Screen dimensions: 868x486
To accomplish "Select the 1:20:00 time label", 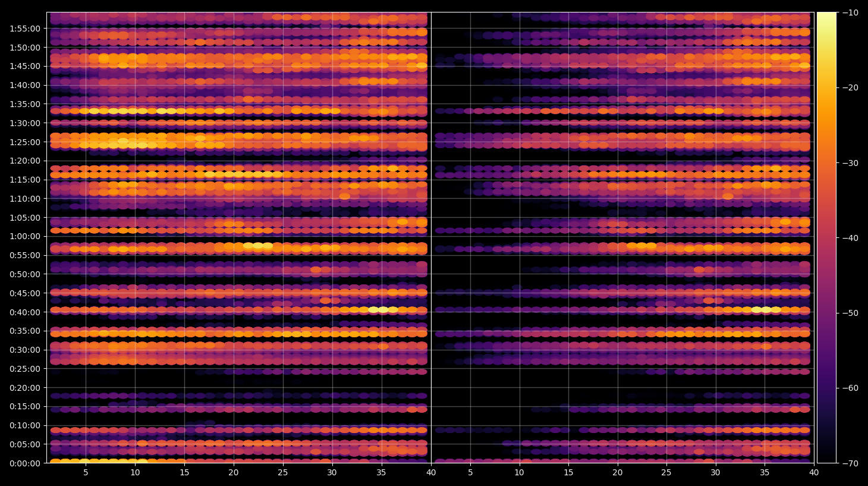I will tap(25, 161).
